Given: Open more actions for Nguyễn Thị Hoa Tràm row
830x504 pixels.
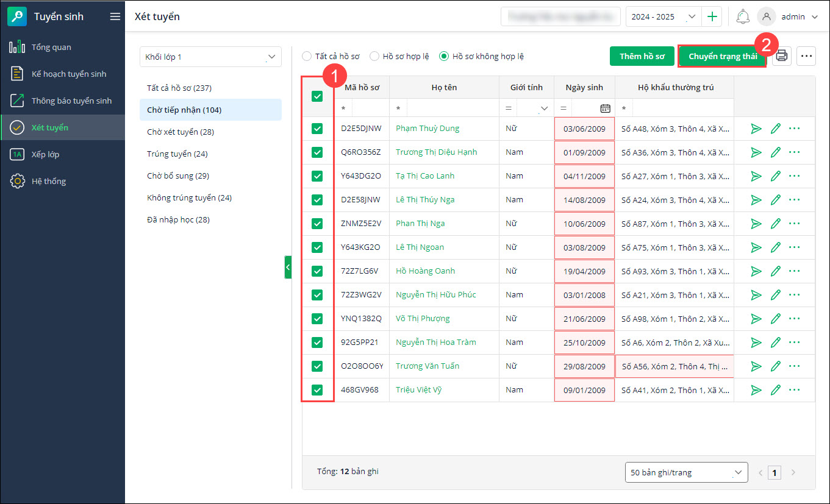Looking at the screenshot, I should [794, 343].
